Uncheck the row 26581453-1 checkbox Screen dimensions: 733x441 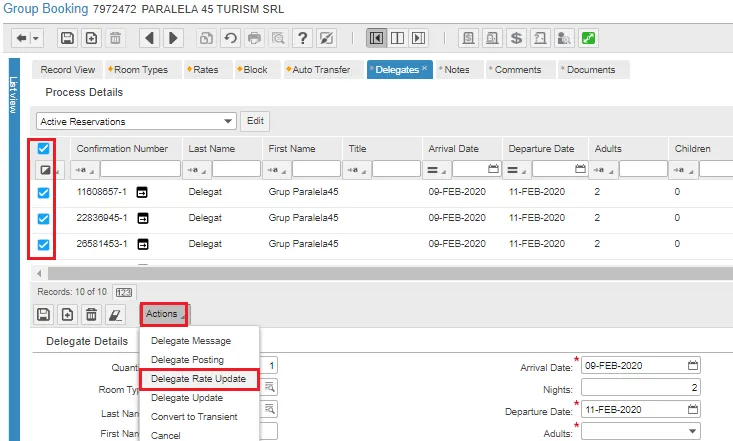(43, 244)
